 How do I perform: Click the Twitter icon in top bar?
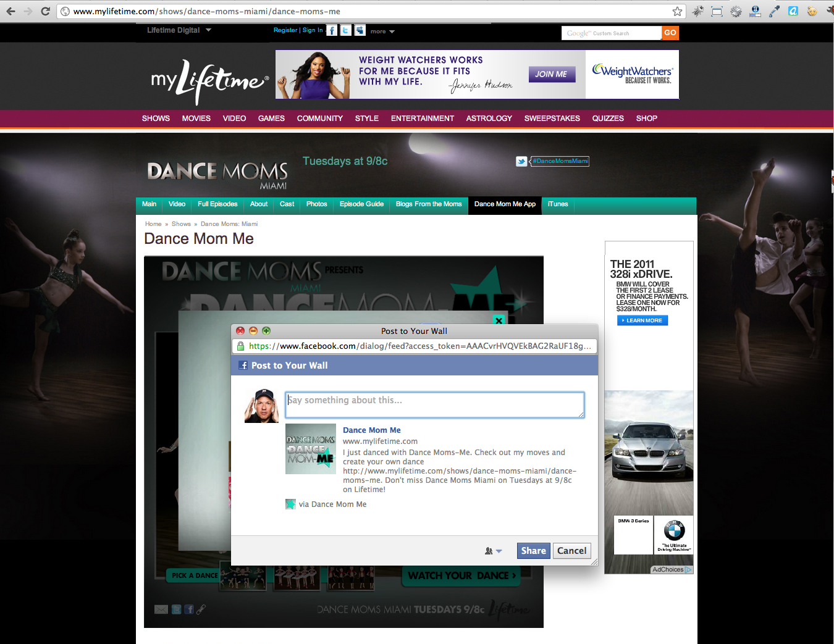point(346,30)
